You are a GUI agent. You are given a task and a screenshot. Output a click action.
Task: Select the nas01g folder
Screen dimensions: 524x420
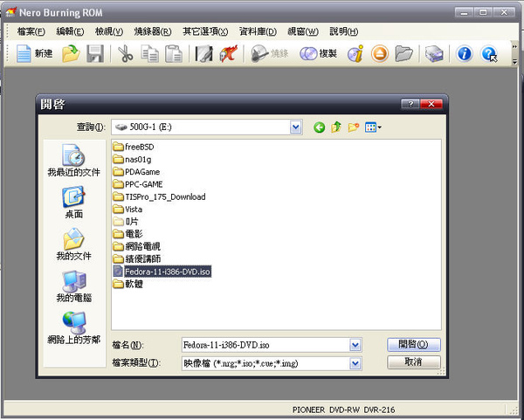(133, 160)
